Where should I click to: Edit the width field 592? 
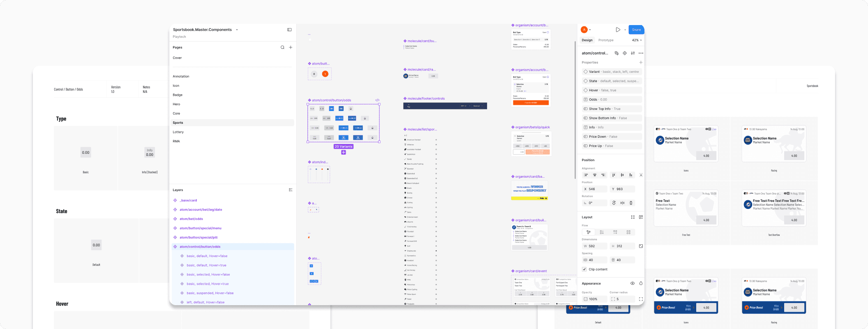(x=595, y=246)
